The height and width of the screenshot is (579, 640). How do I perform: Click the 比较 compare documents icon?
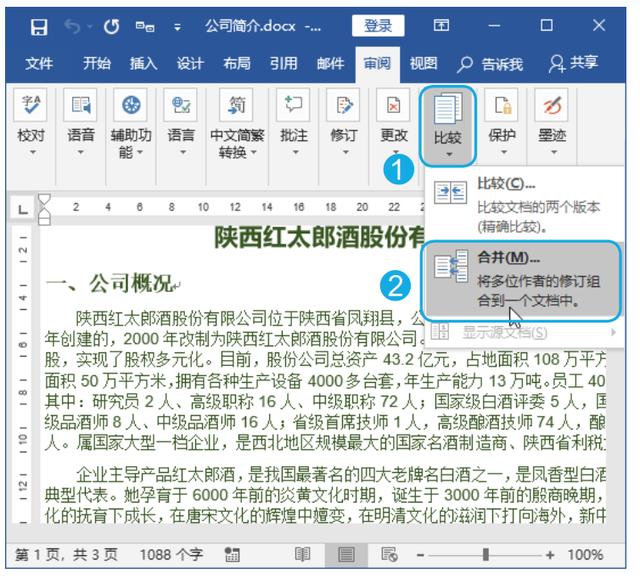(448, 107)
